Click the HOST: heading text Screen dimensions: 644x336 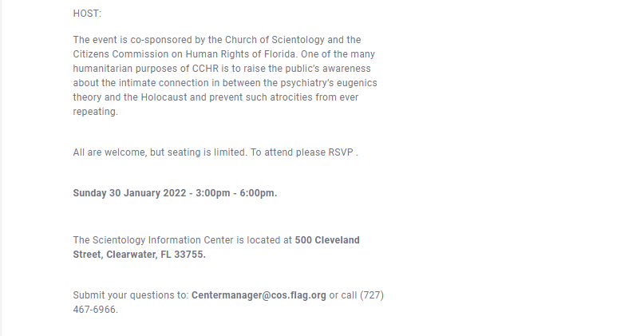tap(87, 14)
